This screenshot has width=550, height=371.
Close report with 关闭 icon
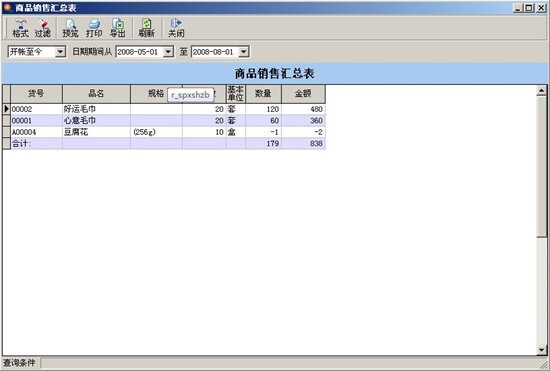[x=176, y=28]
